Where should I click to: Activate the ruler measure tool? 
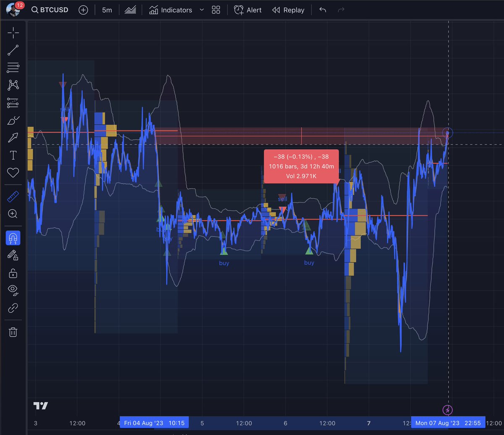pos(13,196)
